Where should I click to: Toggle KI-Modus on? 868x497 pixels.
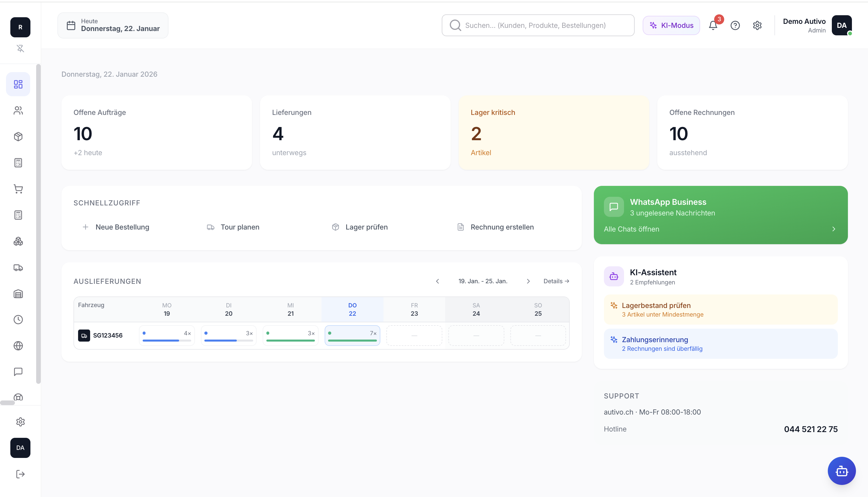pos(671,25)
